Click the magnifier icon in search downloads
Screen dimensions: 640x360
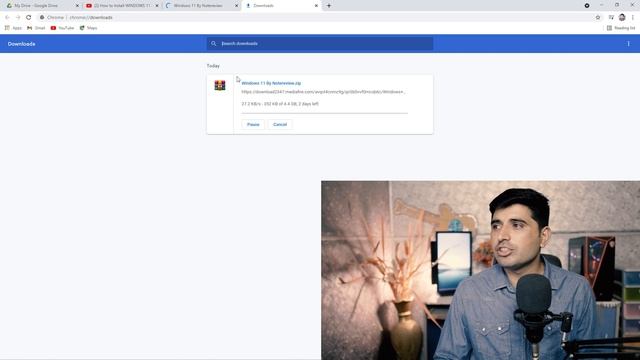click(x=213, y=44)
